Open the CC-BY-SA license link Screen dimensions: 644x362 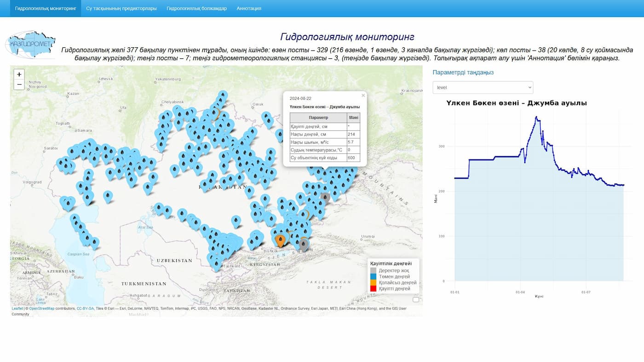point(85,309)
